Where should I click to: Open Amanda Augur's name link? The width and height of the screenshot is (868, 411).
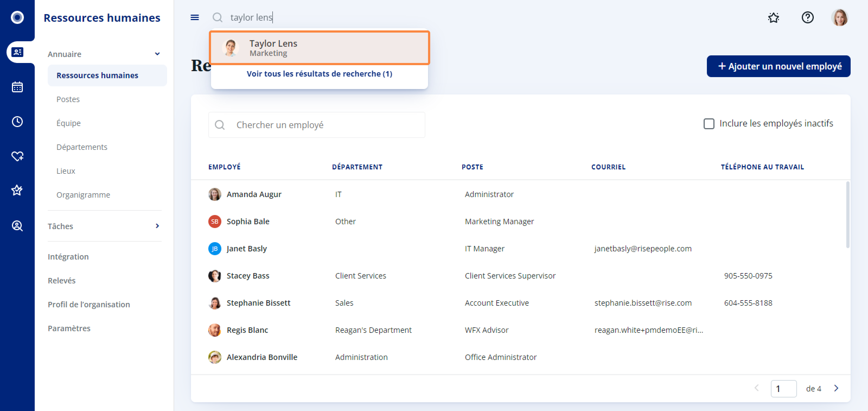[254, 194]
